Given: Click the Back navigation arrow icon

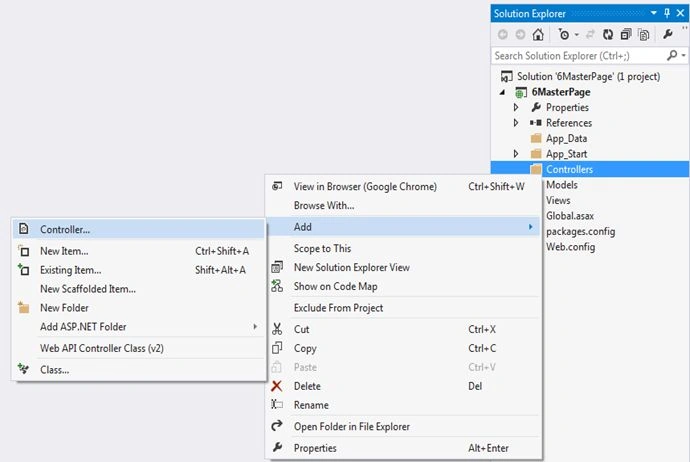Looking at the screenshot, I should click(x=503, y=34).
